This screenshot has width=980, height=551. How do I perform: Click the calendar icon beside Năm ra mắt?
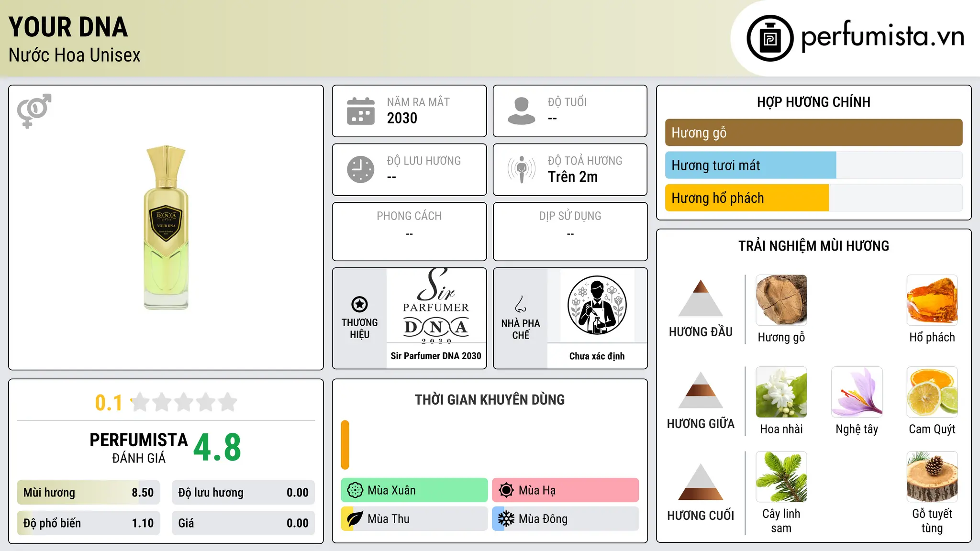click(x=361, y=111)
